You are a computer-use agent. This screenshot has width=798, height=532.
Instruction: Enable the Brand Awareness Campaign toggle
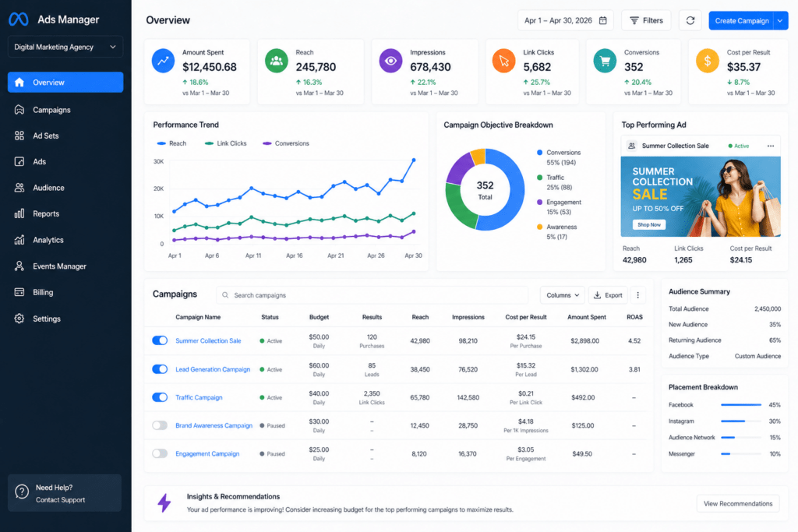tap(160, 425)
